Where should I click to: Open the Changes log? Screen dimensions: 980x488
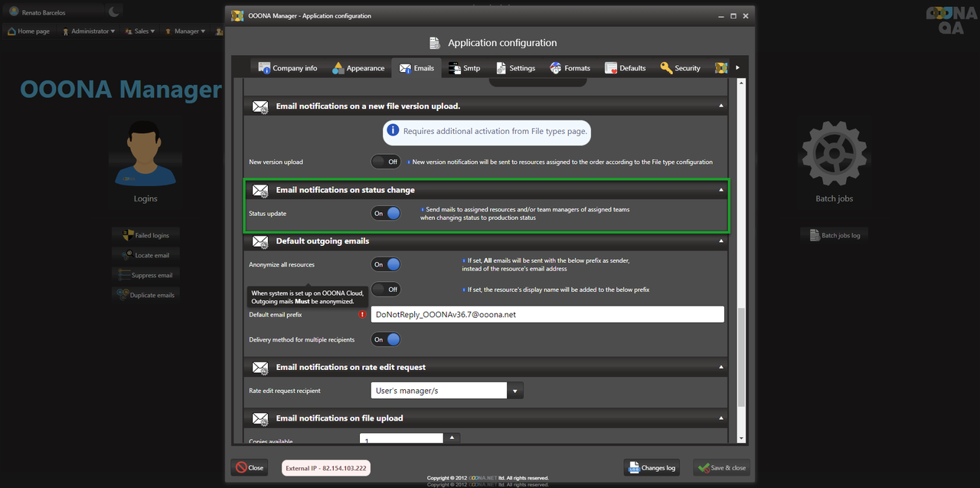click(x=652, y=467)
